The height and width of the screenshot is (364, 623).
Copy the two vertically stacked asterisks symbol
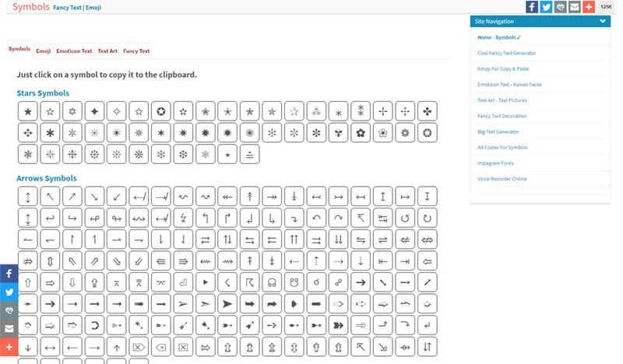pyautogui.click(x=361, y=111)
